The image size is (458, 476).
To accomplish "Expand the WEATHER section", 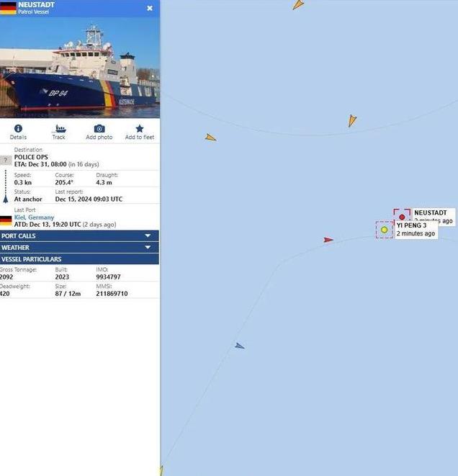I will [x=79, y=248].
